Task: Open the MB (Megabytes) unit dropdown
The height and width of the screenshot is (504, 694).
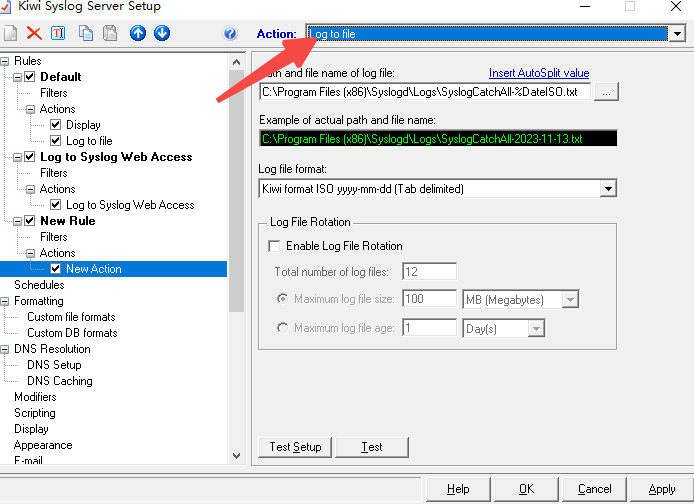Action: click(570, 300)
